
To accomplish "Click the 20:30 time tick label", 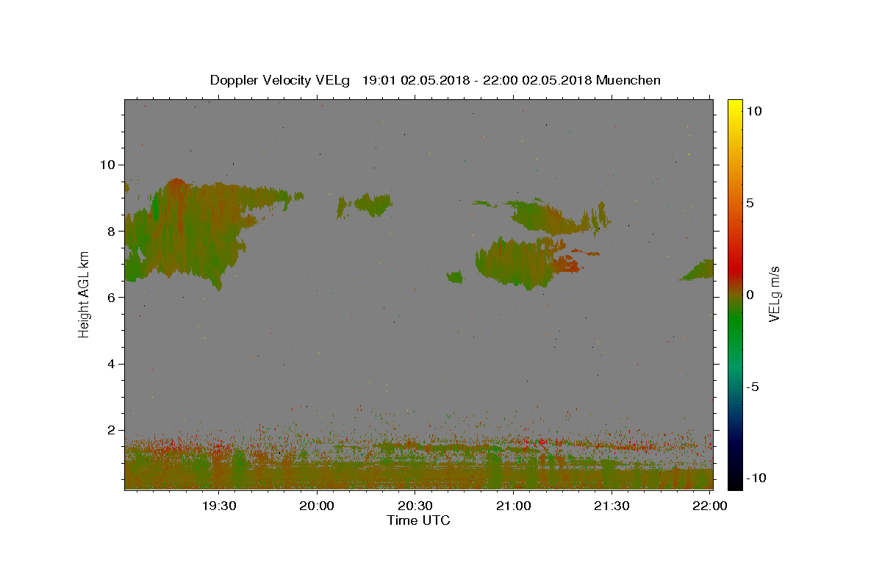I will click(x=415, y=506).
